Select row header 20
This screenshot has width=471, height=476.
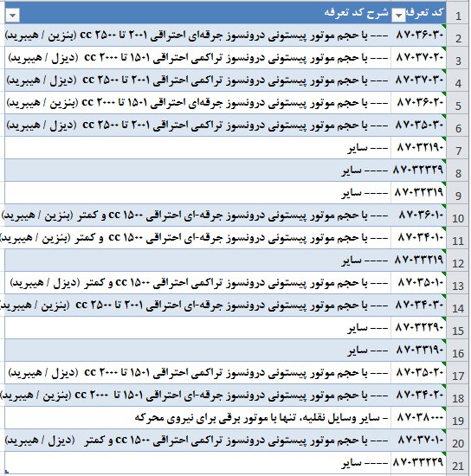tap(458, 440)
